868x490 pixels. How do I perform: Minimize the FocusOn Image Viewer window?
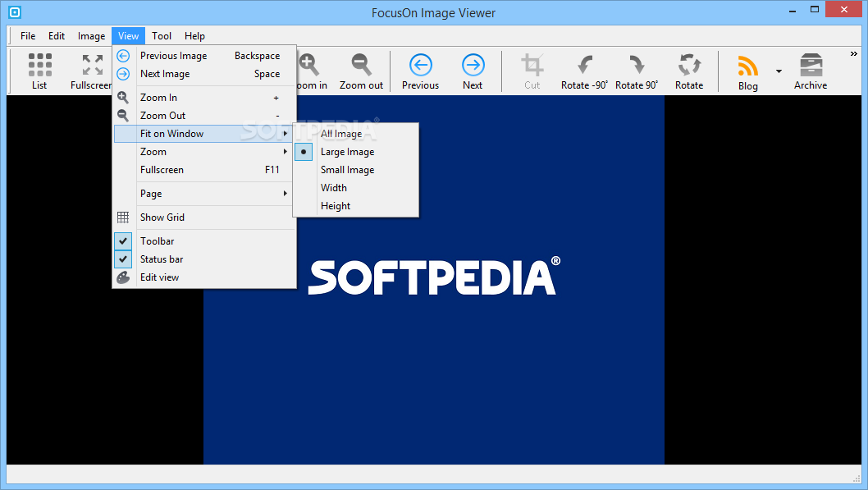(793, 9)
